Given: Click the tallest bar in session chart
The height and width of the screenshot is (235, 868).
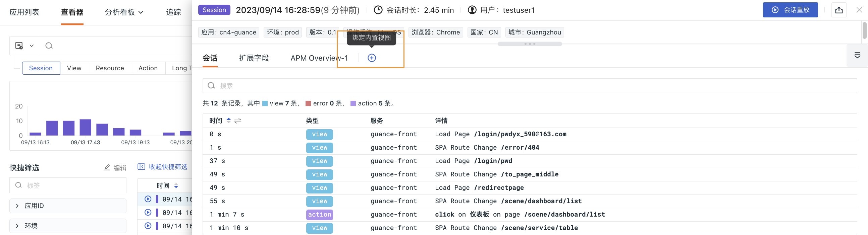Looking at the screenshot, I should coord(85,127).
